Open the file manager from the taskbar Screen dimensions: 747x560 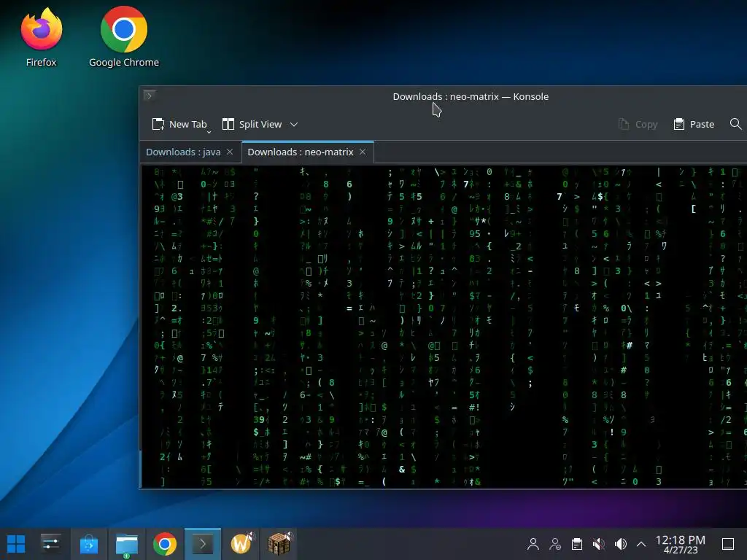click(127, 544)
